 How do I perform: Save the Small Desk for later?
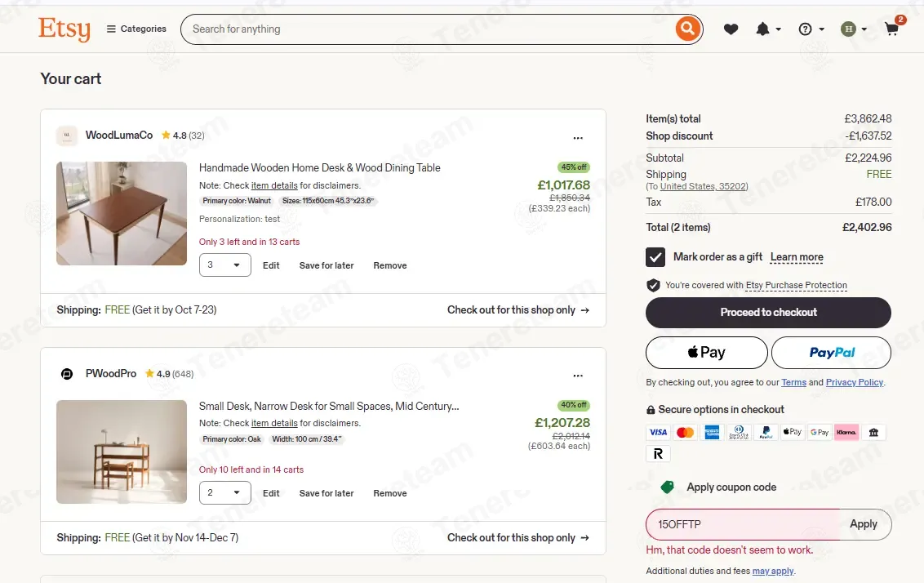click(327, 493)
